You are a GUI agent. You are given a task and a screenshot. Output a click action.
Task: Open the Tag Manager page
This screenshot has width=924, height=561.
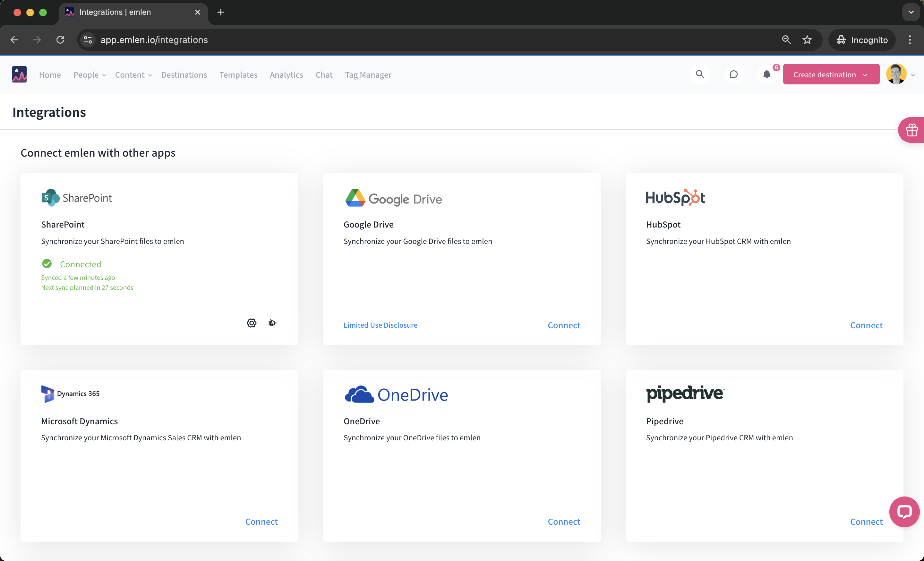tap(368, 75)
